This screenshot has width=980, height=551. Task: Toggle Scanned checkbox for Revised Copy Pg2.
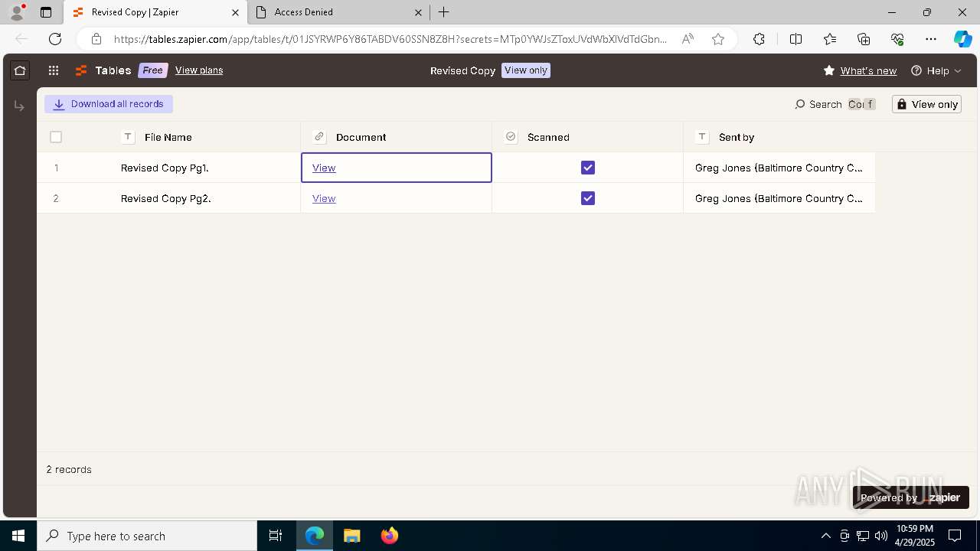coord(588,198)
